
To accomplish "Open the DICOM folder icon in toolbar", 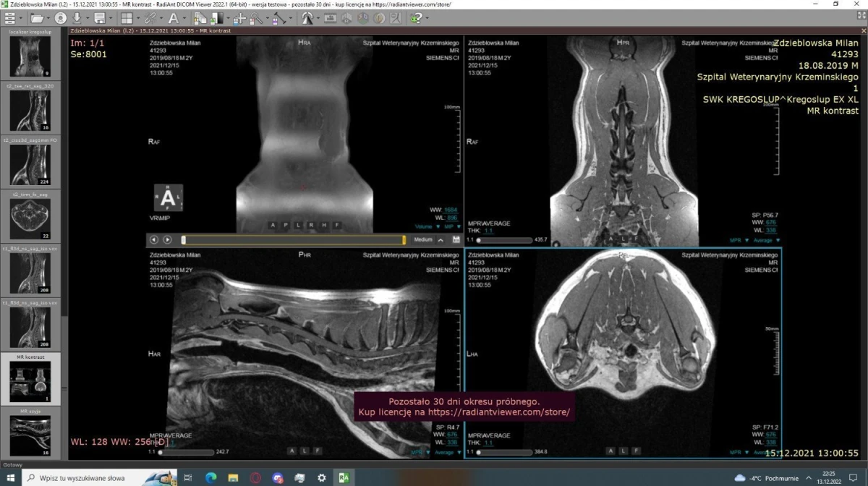I will pos(37,18).
